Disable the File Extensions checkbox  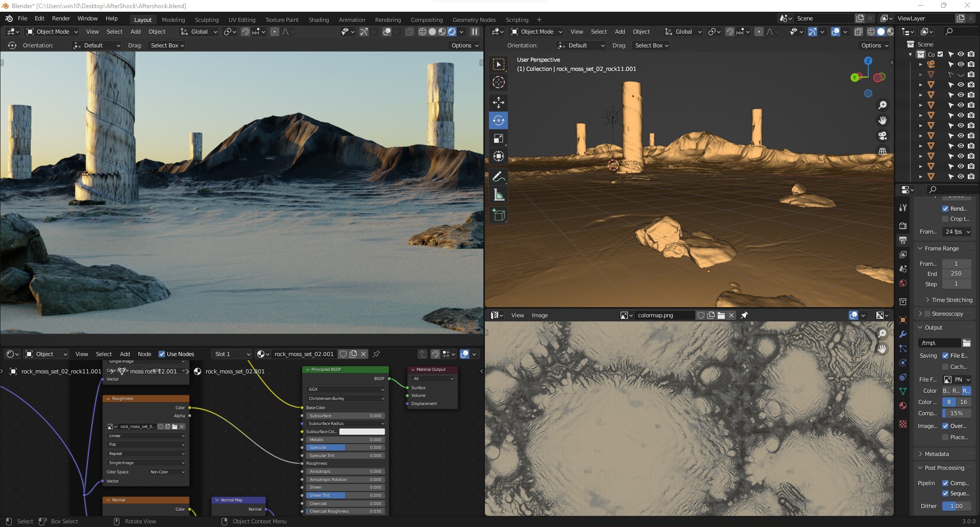945,356
